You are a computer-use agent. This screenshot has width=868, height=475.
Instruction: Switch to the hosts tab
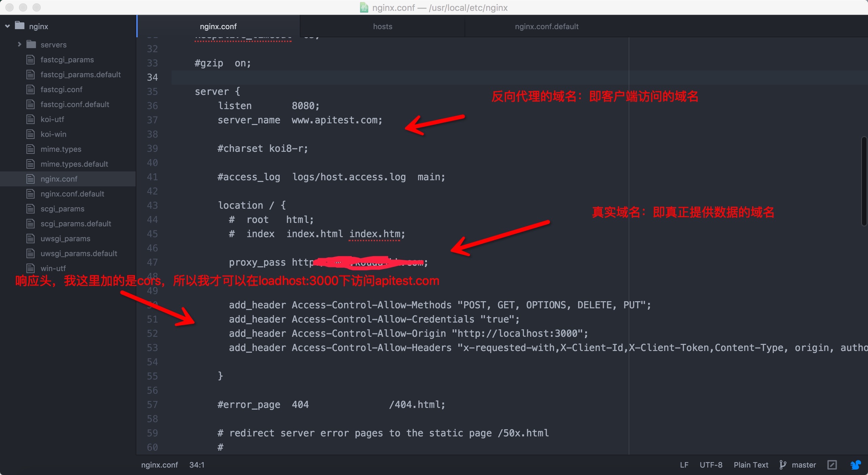[382, 26]
